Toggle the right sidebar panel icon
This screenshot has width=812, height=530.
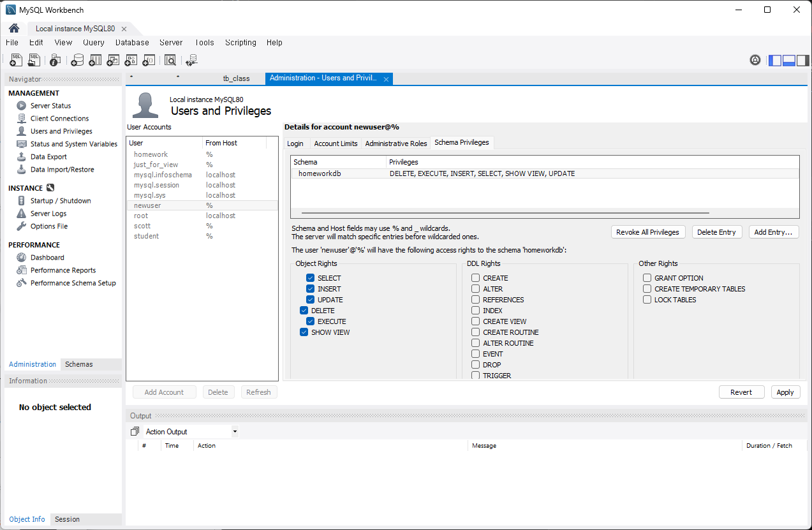[x=803, y=61]
